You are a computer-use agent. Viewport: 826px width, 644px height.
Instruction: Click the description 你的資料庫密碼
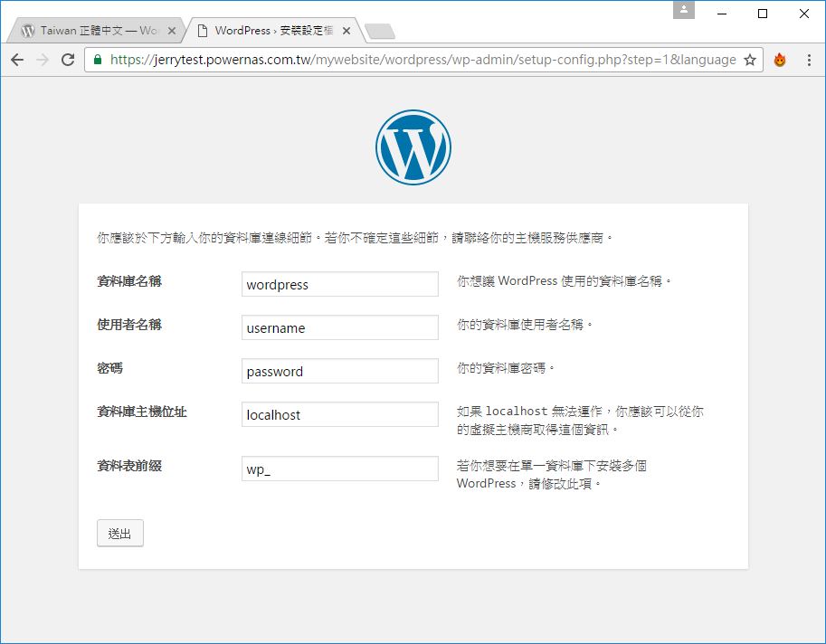(x=506, y=368)
